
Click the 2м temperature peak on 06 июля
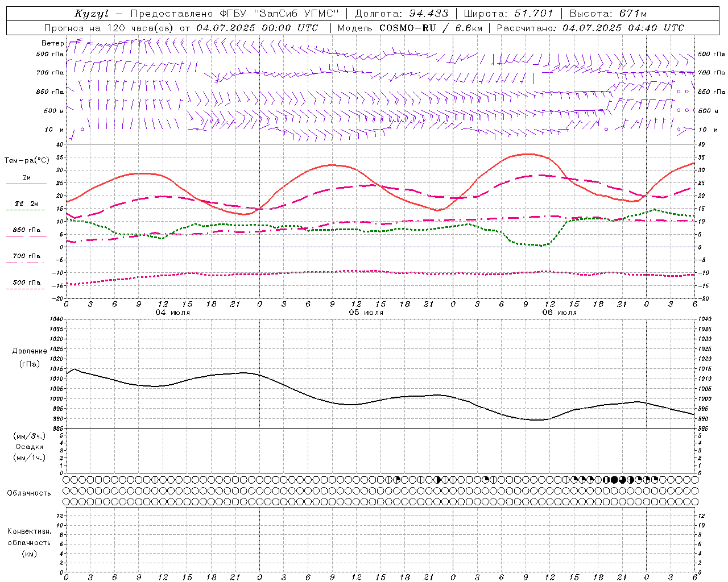pos(529,153)
